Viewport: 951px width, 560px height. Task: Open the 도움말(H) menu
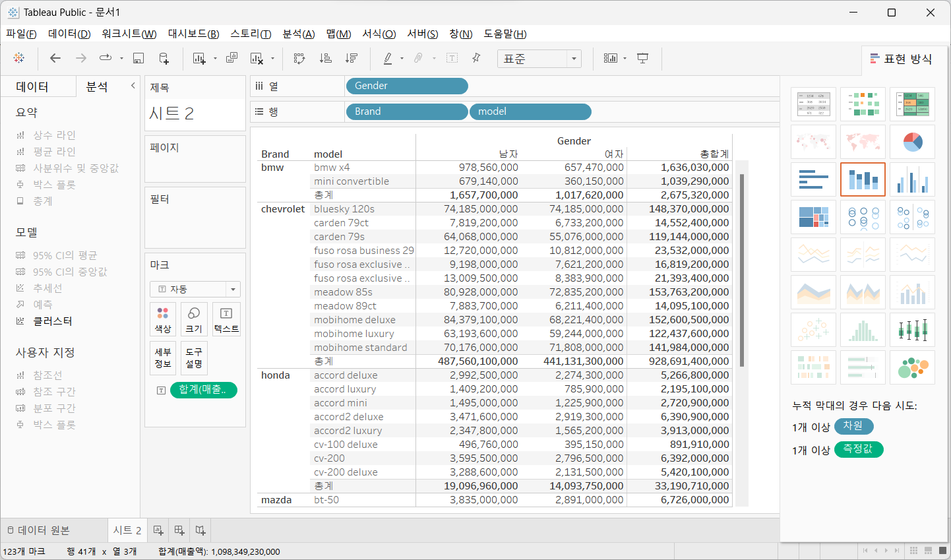point(505,34)
